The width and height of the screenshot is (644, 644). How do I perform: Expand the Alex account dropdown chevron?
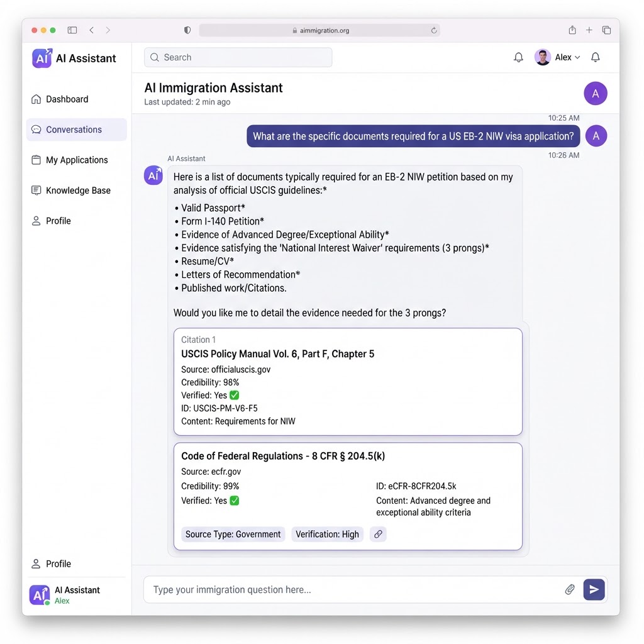click(577, 57)
